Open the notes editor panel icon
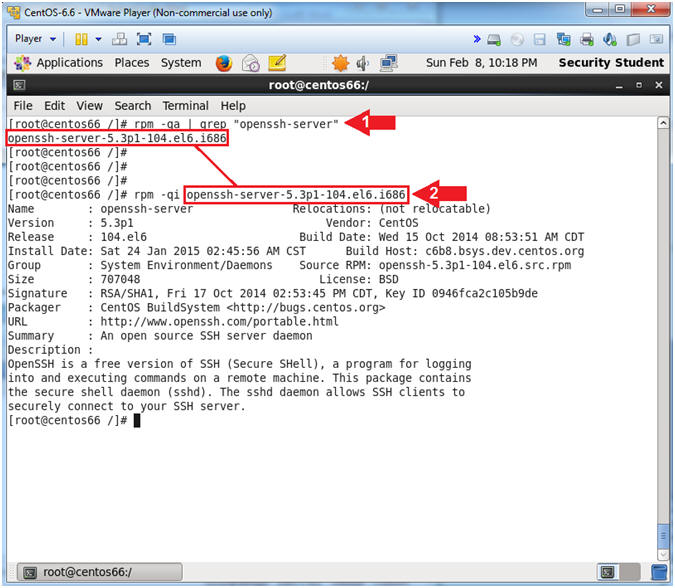 coord(277,63)
